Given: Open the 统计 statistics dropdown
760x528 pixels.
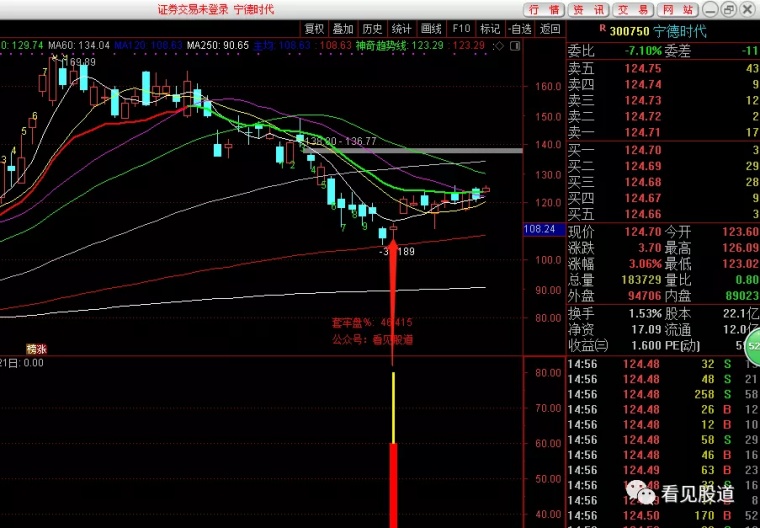Looking at the screenshot, I should [401, 29].
